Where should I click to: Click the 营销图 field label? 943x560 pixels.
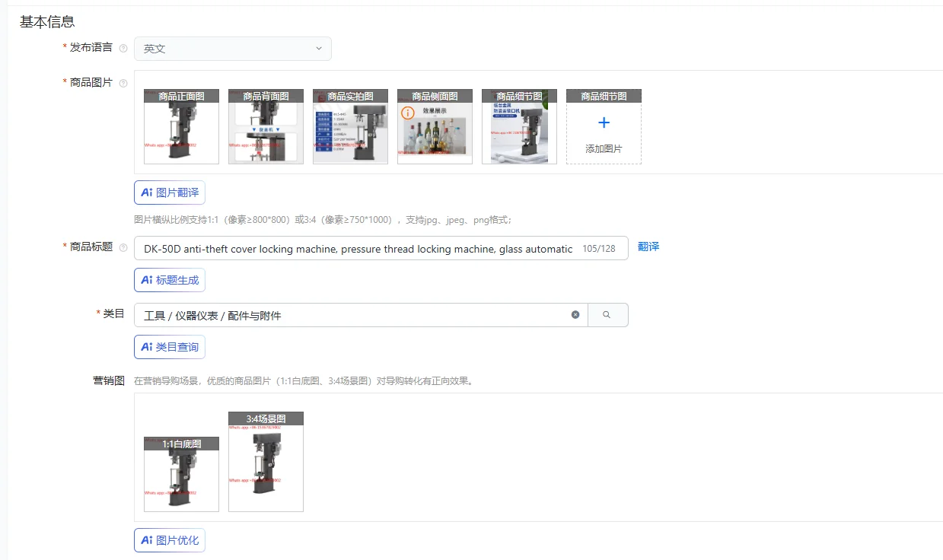point(109,380)
